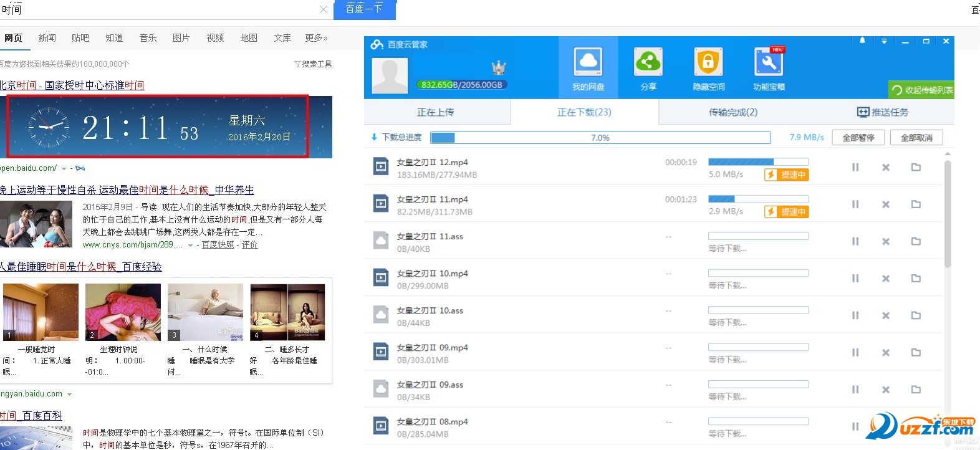Open the 图片 tab in Baidu
The width and height of the screenshot is (980, 450).
click(181, 38)
